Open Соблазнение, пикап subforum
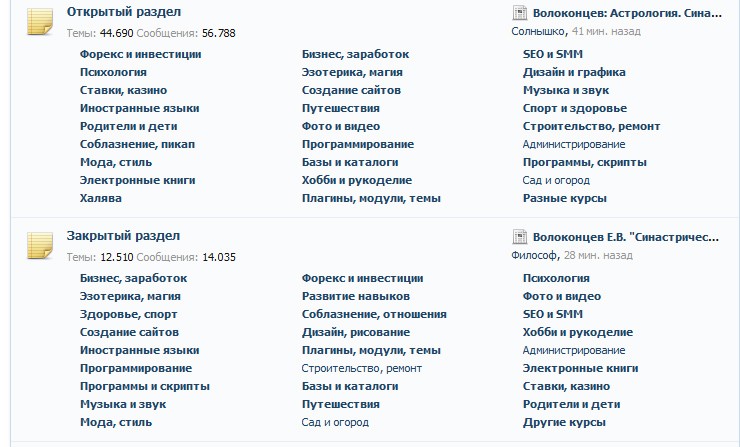Screen dimensions: 740x447 pos(137,144)
